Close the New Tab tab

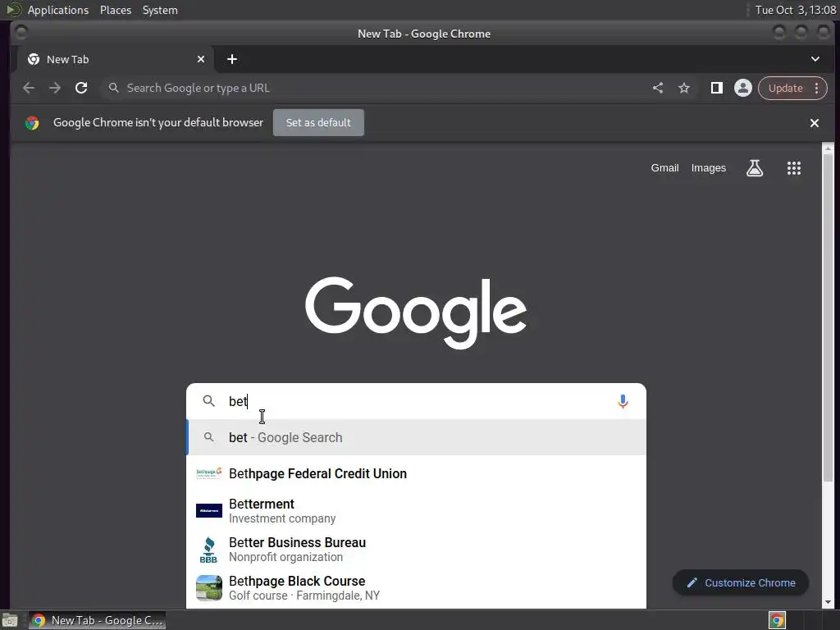pyautogui.click(x=201, y=59)
